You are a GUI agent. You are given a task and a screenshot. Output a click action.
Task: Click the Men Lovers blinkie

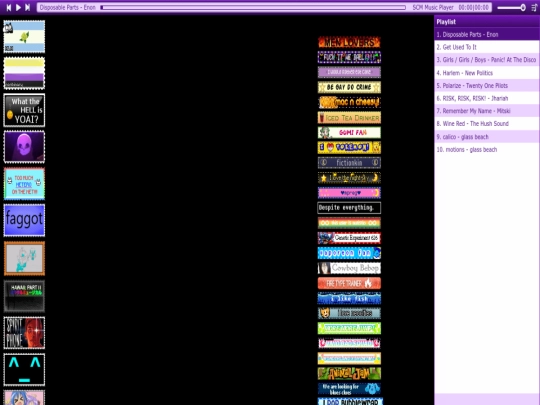(349, 42)
